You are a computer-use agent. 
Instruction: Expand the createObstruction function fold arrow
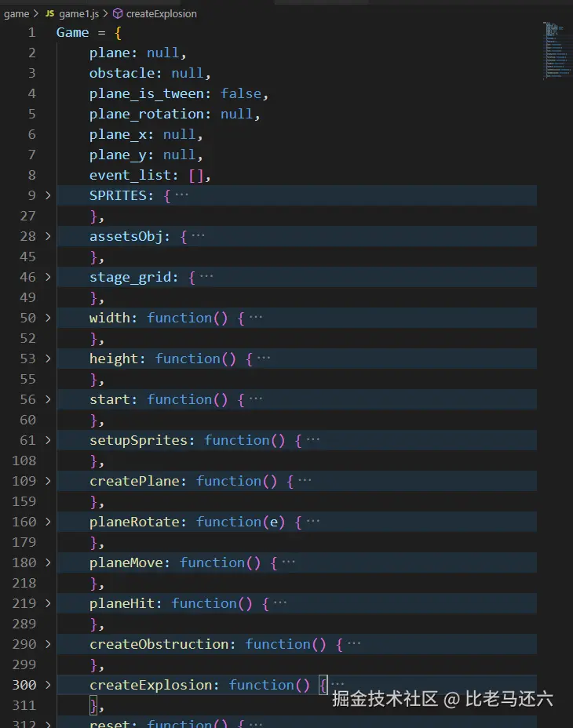coord(48,644)
